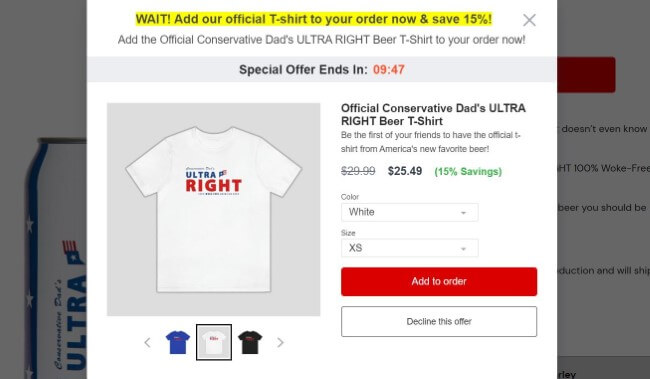Click the large white T-shirt product image
This screenshot has height=379, width=650.
[213, 209]
